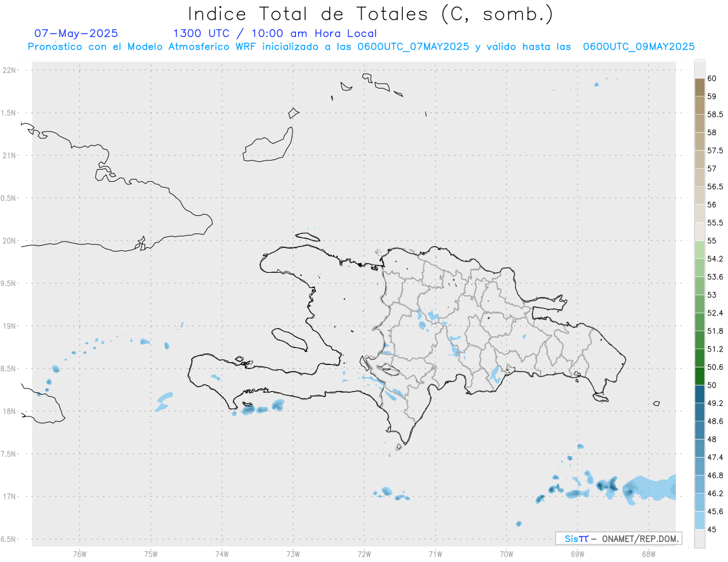This screenshot has width=728, height=562.
Task: Click longitude axis label '69W'
Action: click(x=578, y=554)
